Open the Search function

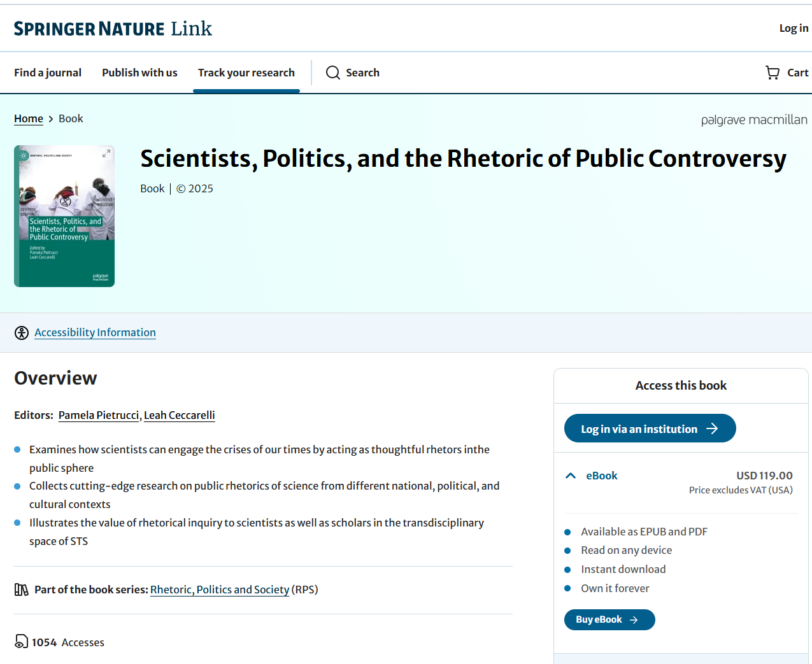[x=352, y=73]
